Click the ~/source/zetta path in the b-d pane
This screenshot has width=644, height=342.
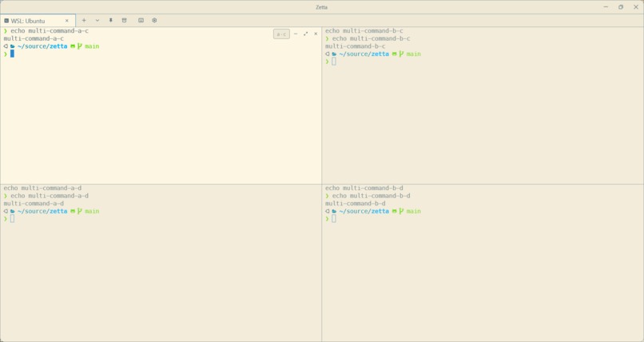coord(364,212)
